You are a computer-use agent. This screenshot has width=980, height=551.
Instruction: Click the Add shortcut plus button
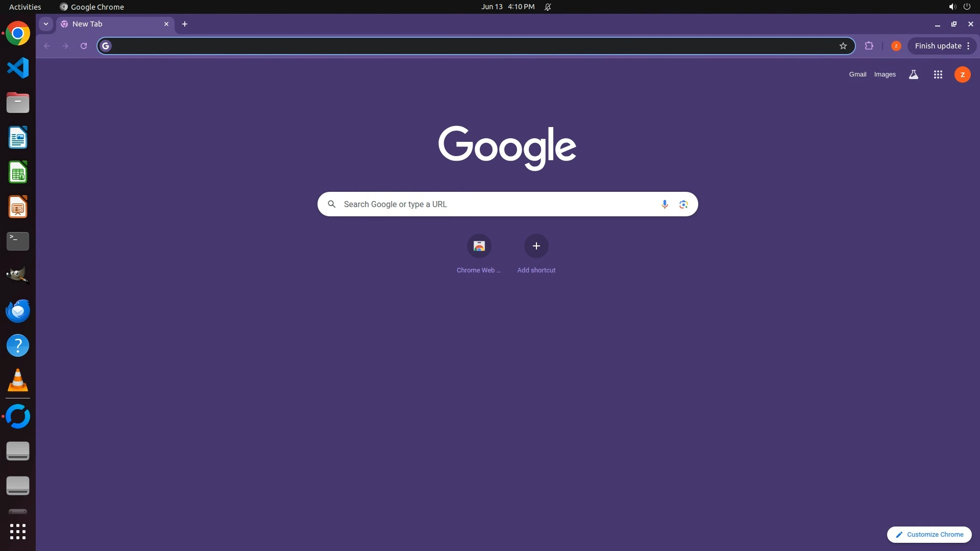coord(536,246)
